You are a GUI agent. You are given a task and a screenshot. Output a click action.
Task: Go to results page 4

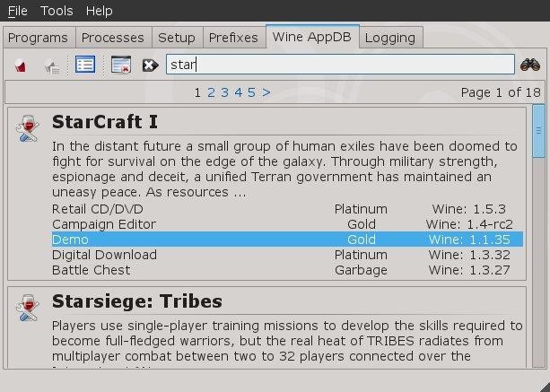click(x=239, y=92)
